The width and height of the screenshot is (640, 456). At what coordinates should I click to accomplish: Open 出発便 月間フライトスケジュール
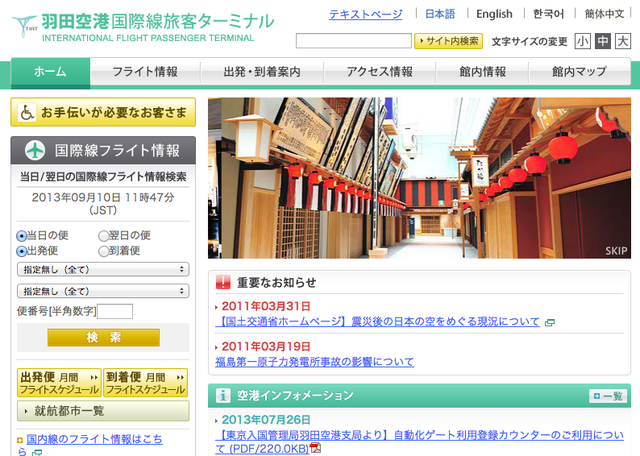coord(58,383)
